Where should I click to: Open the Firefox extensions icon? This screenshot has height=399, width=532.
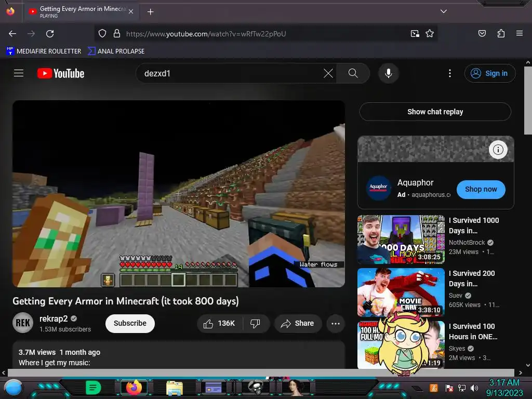coord(501,33)
